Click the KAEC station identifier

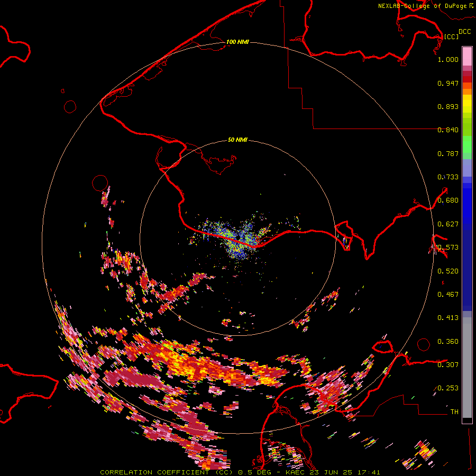pyautogui.click(x=296, y=472)
